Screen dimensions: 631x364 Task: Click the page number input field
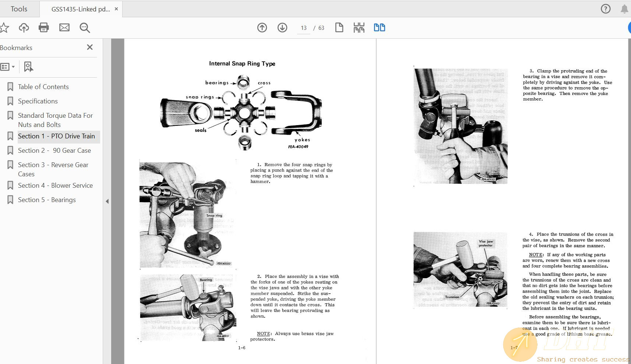point(304,28)
